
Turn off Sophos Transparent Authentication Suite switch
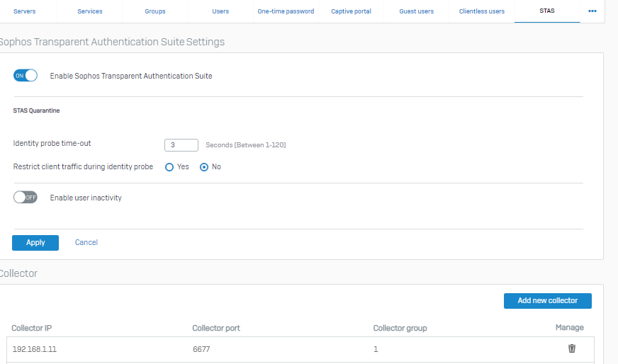(x=26, y=76)
